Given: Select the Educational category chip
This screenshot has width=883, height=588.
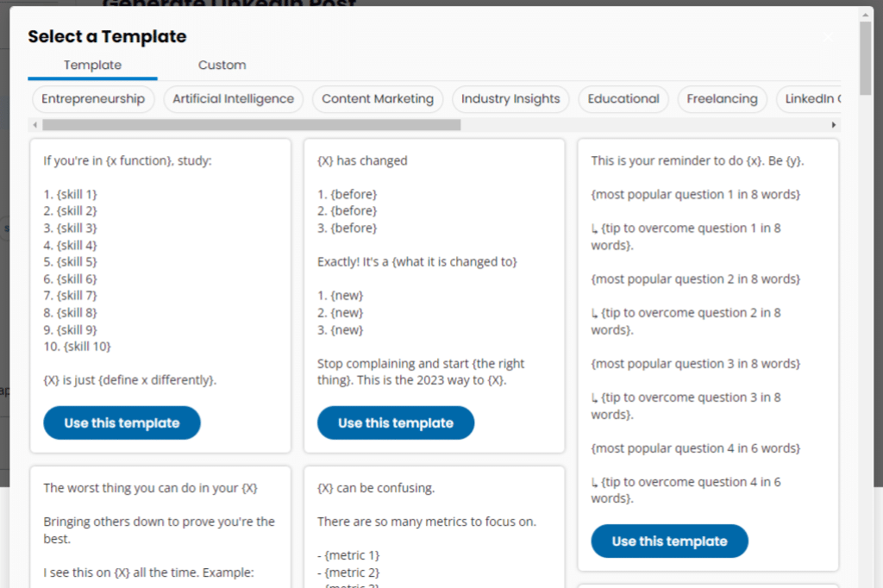Looking at the screenshot, I should [x=623, y=99].
